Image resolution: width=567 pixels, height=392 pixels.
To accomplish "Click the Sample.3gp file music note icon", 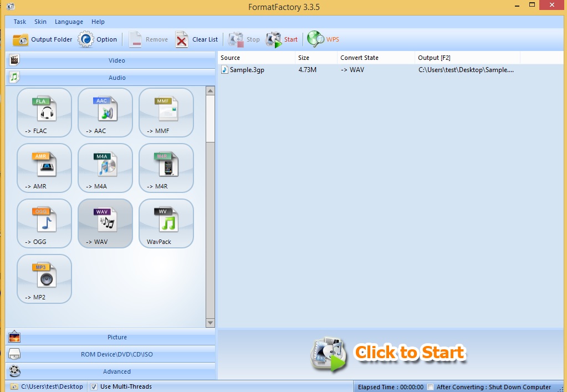I will click(224, 69).
